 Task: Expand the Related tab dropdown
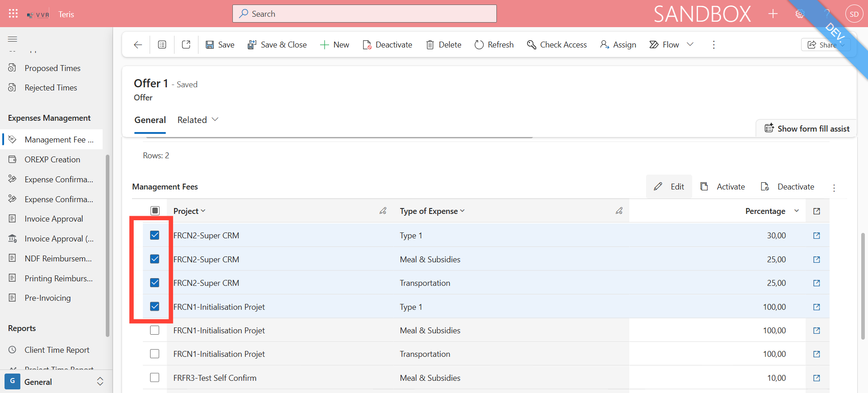click(198, 120)
